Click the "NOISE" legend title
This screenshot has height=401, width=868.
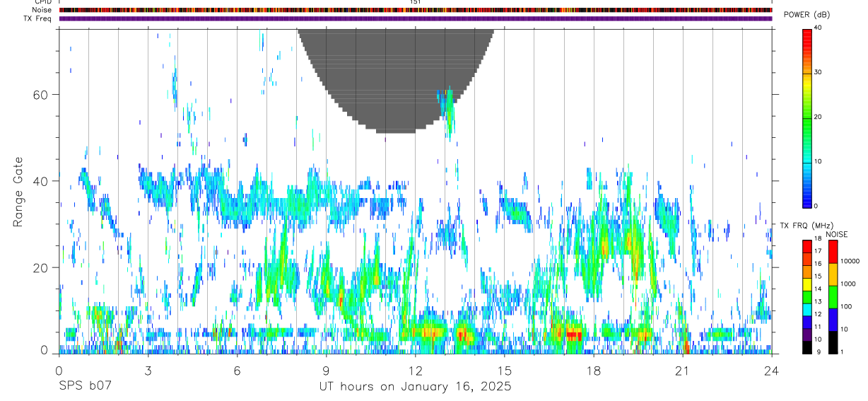pos(837,234)
